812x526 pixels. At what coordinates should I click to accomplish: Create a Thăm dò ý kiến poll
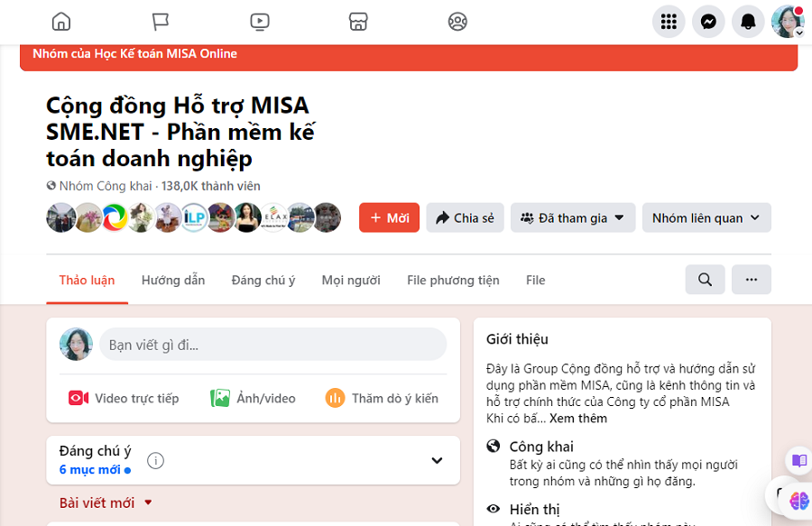coord(382,398)
